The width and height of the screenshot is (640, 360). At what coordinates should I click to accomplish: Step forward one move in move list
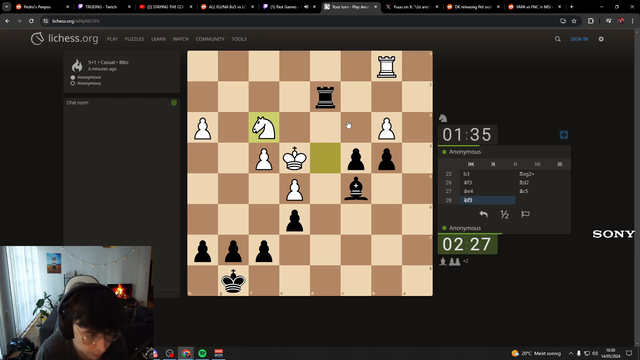(516, 164)
